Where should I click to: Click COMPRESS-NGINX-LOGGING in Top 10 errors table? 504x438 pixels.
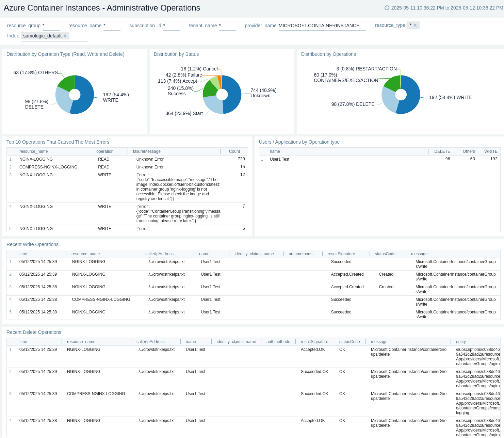(48, 167)
